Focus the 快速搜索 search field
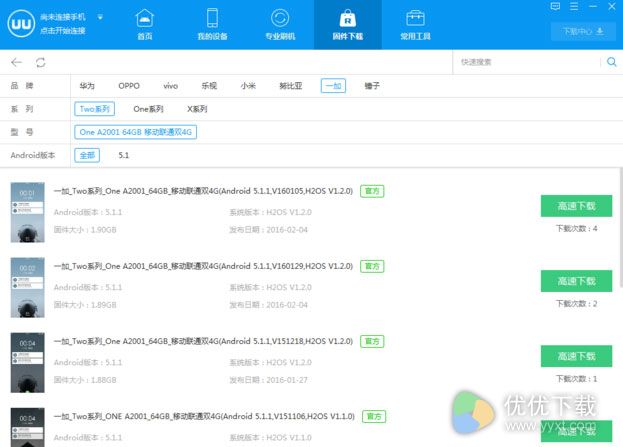 point(527,62)
